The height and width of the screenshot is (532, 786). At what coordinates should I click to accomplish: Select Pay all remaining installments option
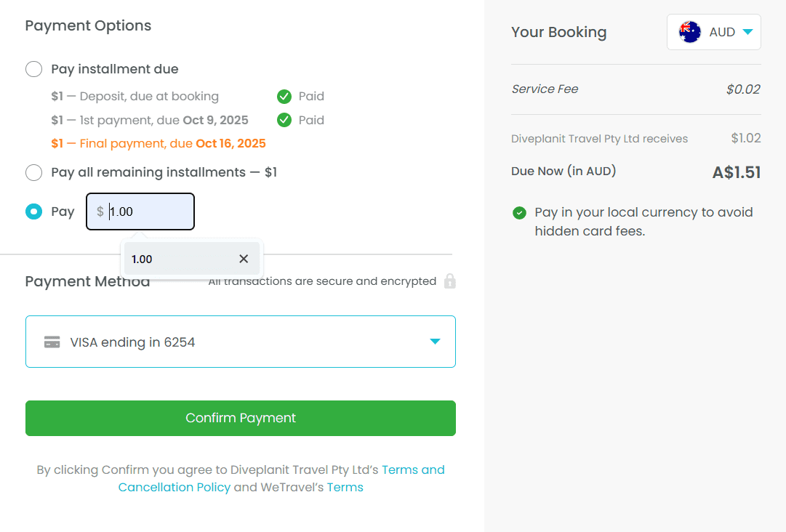[x=33, y=172]
